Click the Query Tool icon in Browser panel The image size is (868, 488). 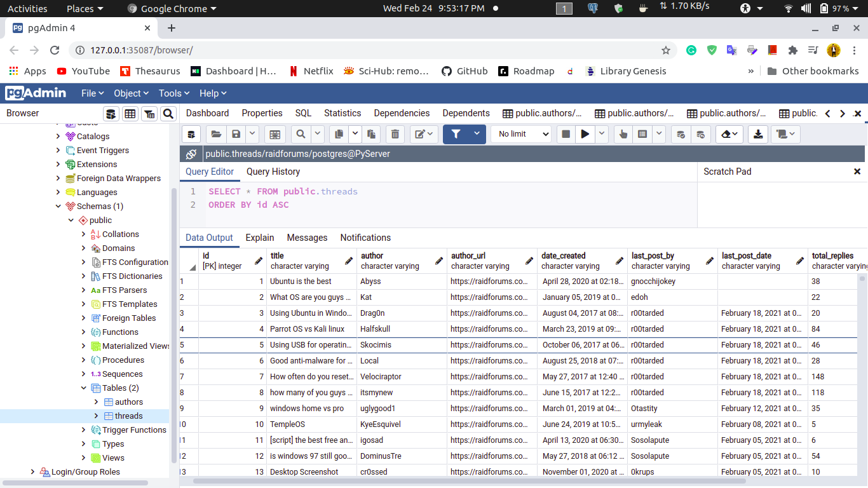(111, 114)
